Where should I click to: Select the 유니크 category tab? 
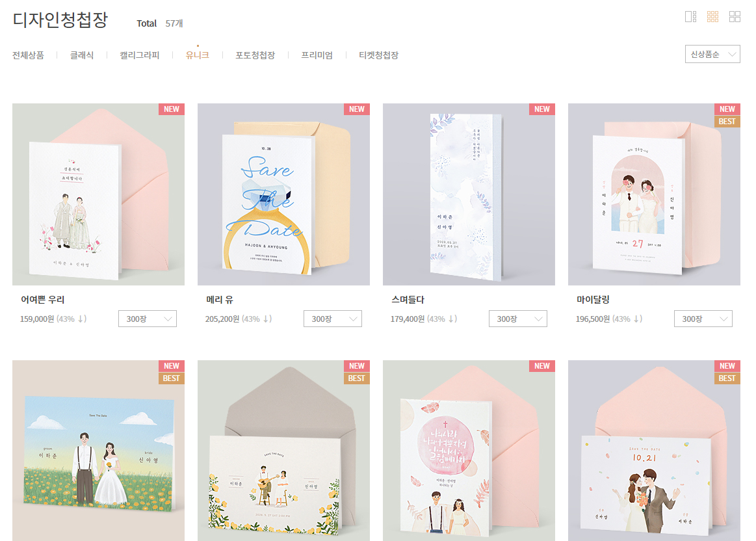pos(197,55)
